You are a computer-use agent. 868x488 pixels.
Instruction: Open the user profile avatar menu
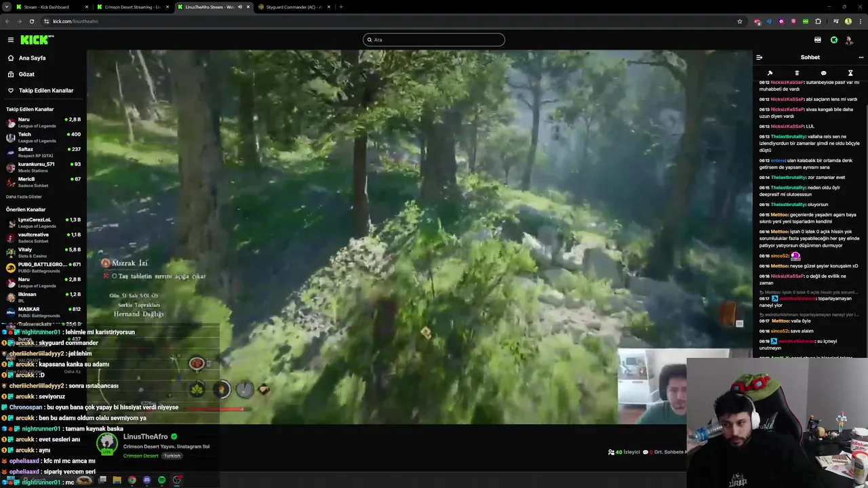849,40
